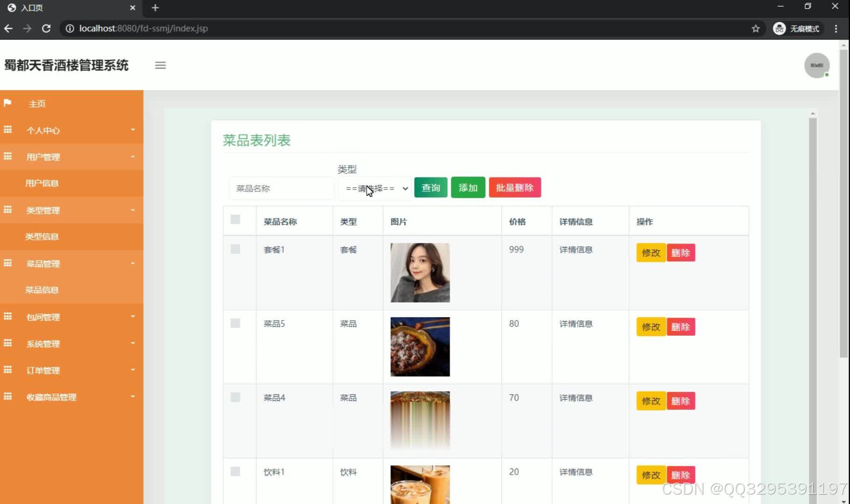
Task: Check the box for 套餐1 row
Action: (x=235, y=249)
